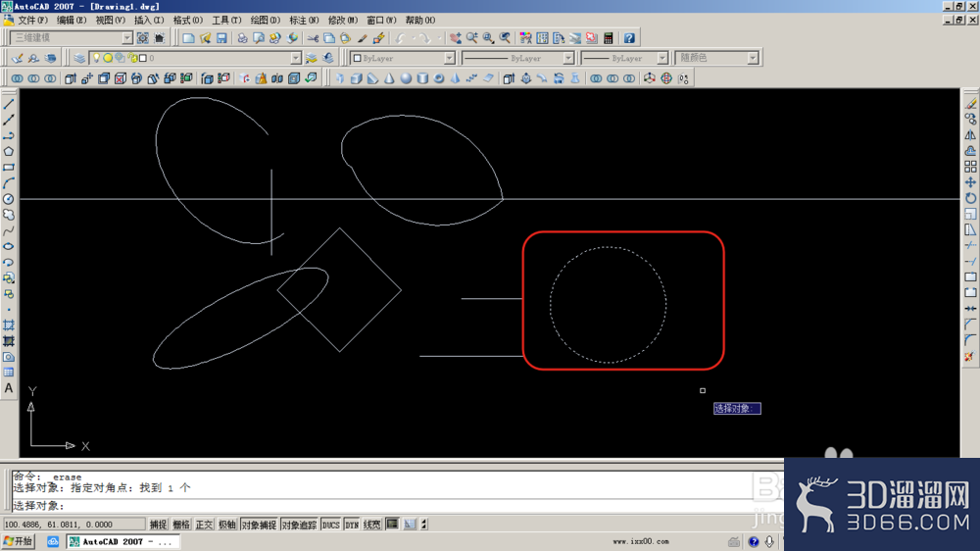Select the Explode modify tool
Viewport: 980px width, 551px height.
click(970, 357)
